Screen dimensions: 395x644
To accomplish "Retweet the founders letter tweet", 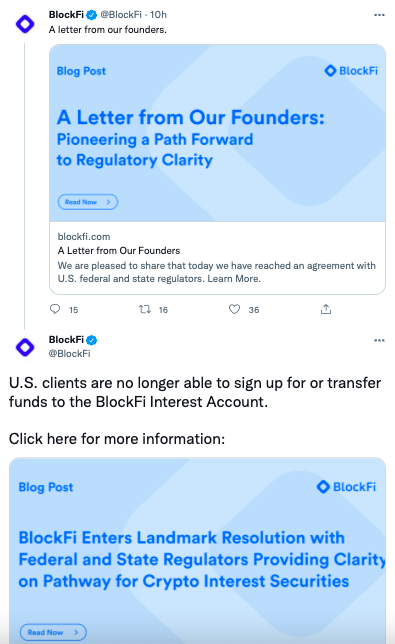I will point(145,309).
